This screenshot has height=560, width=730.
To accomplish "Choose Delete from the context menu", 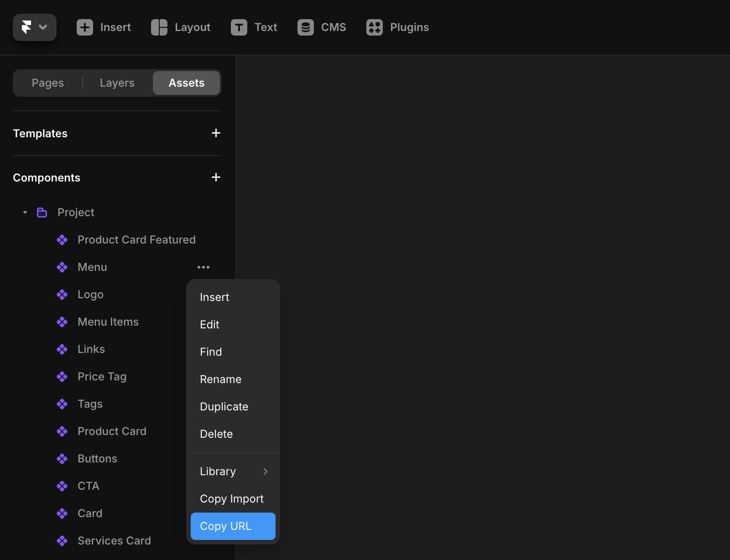I will 233,434.
